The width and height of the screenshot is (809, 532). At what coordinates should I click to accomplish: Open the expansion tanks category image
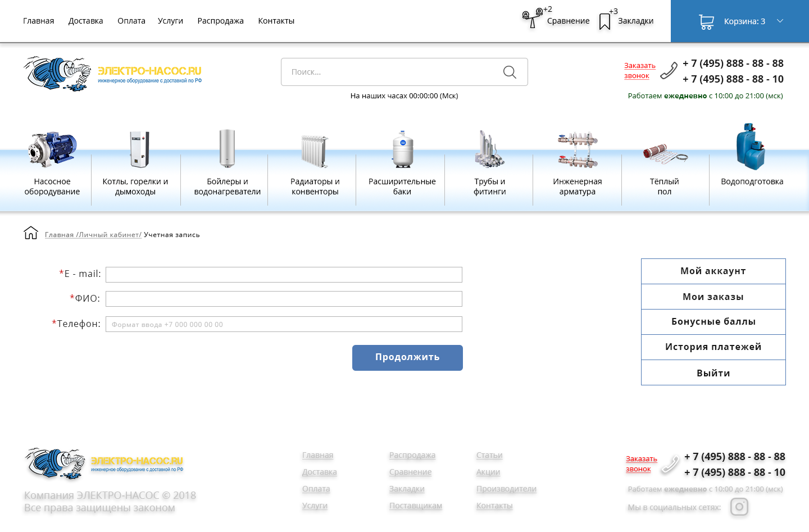point(402,149)
